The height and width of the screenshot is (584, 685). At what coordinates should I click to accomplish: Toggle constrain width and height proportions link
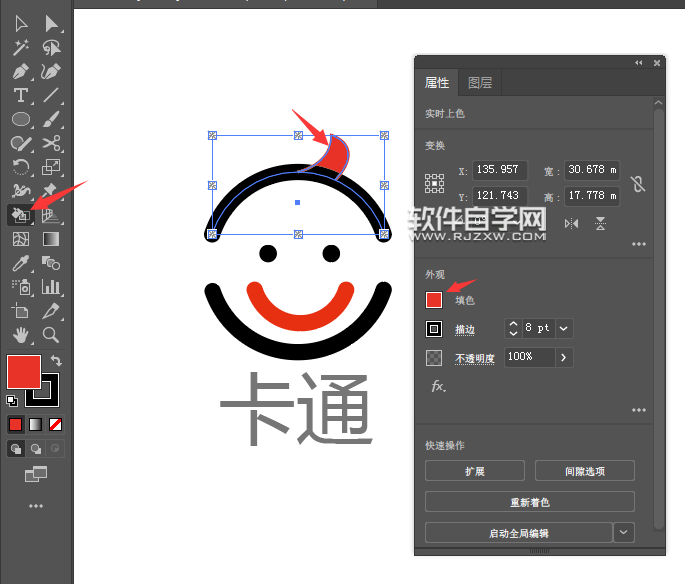(638, 183)
